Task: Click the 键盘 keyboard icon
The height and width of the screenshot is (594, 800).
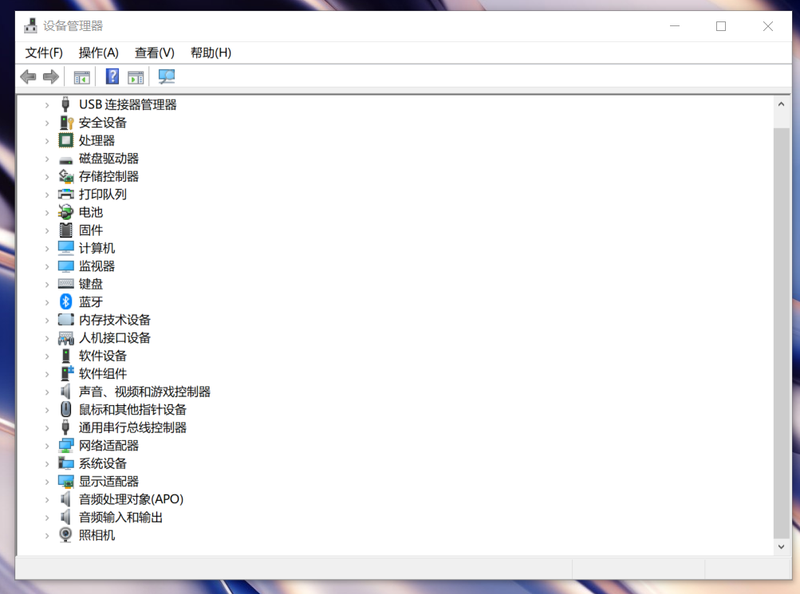Action: coord(66,284)
